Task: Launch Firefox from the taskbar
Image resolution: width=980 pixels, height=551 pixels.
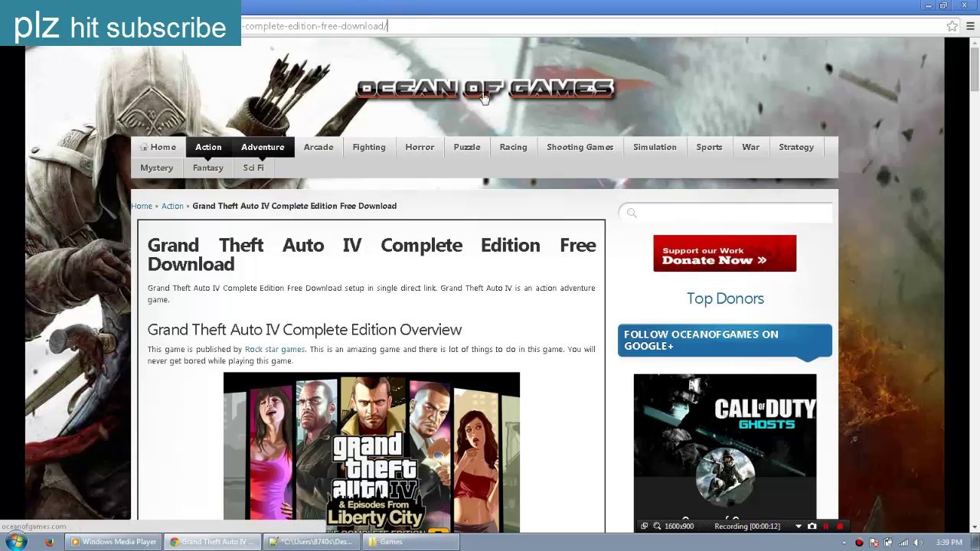Action: (49, 542)
